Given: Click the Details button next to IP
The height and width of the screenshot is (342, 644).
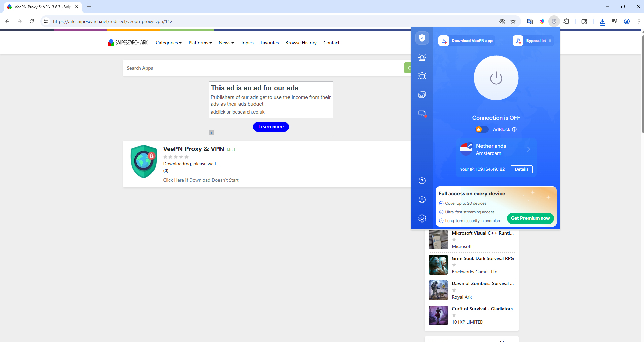Looking at the screenshot, I should [x=521, y=169].
